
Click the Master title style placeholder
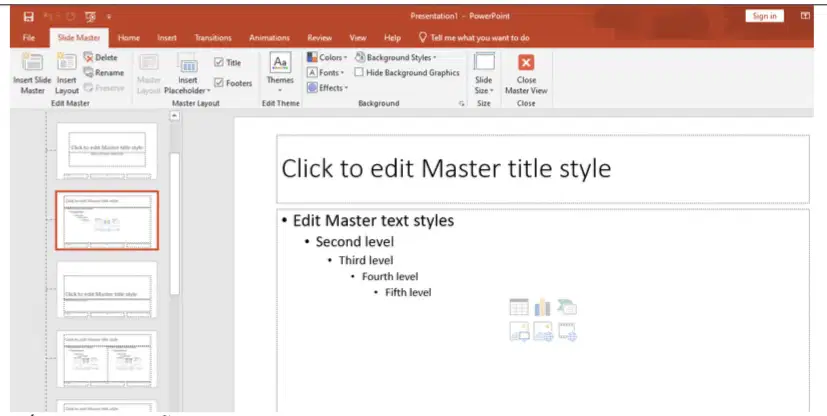coord(543,169)
